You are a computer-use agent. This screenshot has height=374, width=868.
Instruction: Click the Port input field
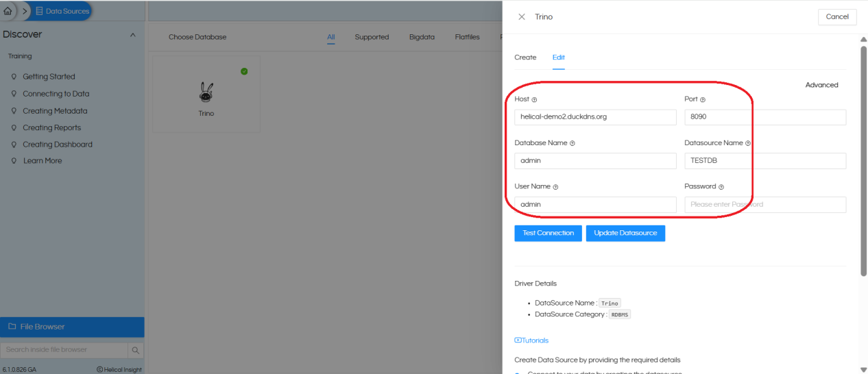765,117
